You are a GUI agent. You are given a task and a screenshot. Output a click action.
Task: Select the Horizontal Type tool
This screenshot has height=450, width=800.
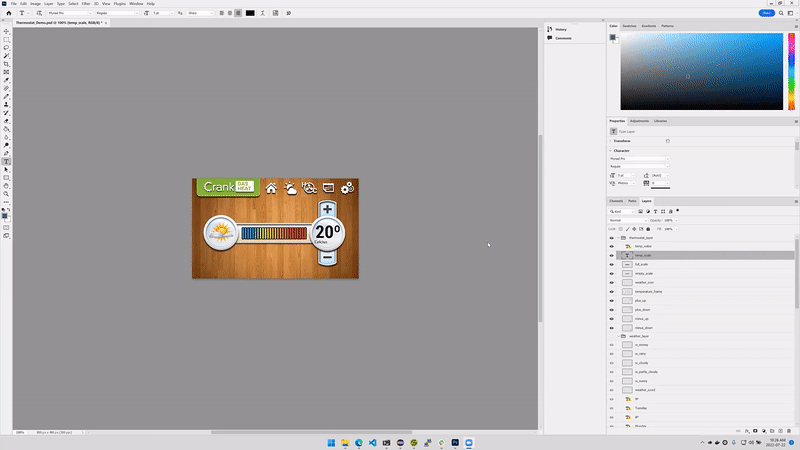point(6,162)
